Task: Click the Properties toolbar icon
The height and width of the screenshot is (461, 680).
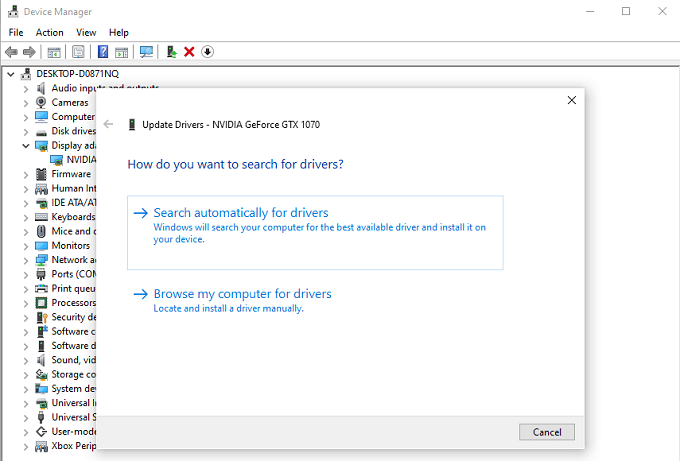Action: tap(78, 52)
